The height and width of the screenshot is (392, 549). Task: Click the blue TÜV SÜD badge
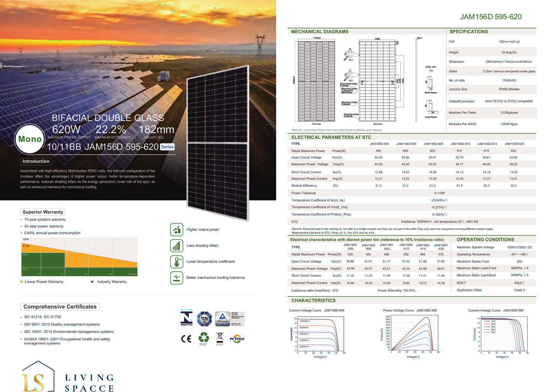click(204, 319)
